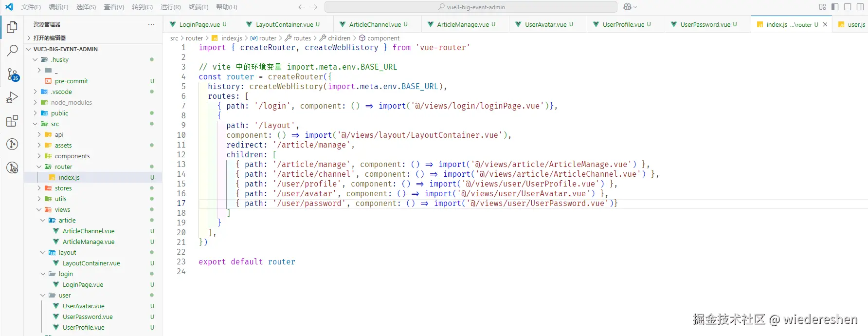Screen dimensions: 868x336
Task: Expand the api folder
Action: (x=92, y=134)
